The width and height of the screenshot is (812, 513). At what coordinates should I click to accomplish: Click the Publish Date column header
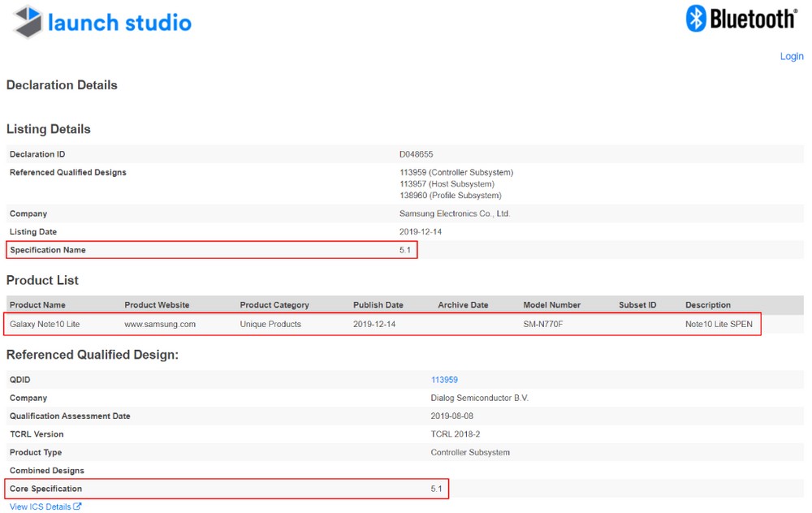click(378, 305)
